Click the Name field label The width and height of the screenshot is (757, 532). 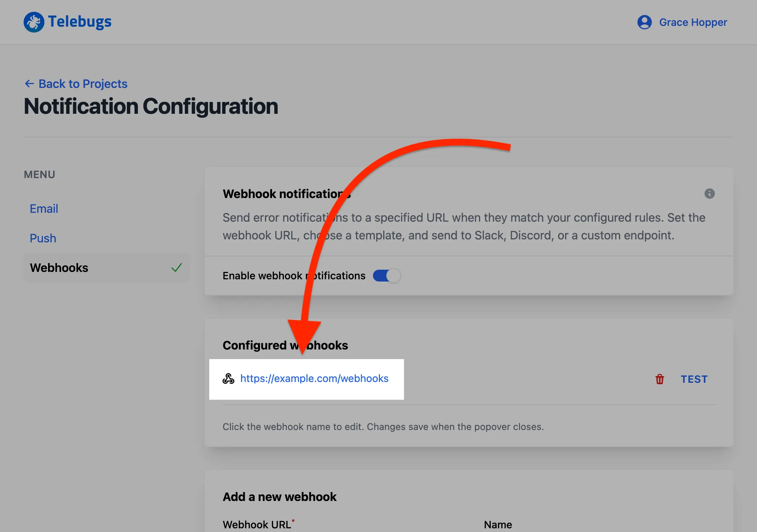498,525
